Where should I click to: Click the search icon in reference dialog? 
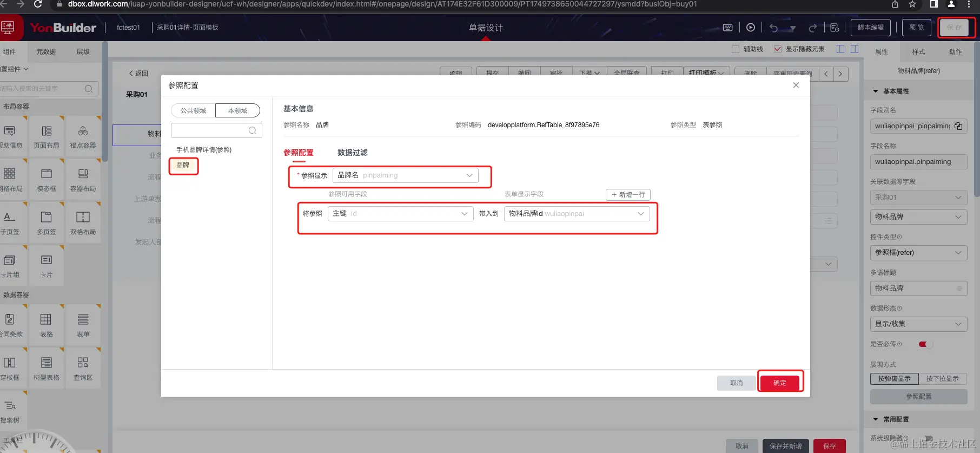[253, 130]
